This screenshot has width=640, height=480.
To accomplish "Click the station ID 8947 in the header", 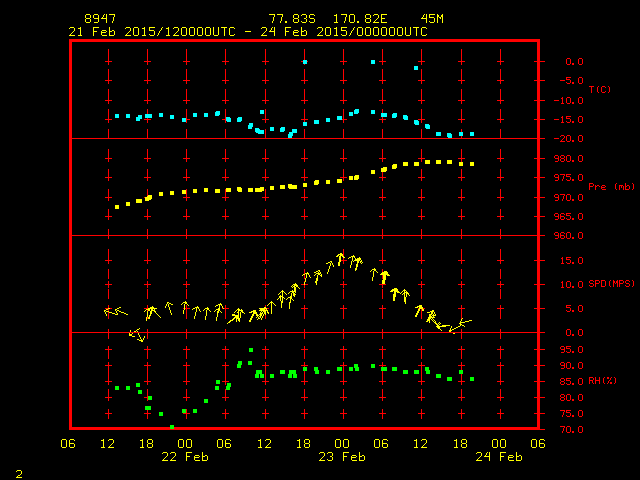I will point(100,19).
